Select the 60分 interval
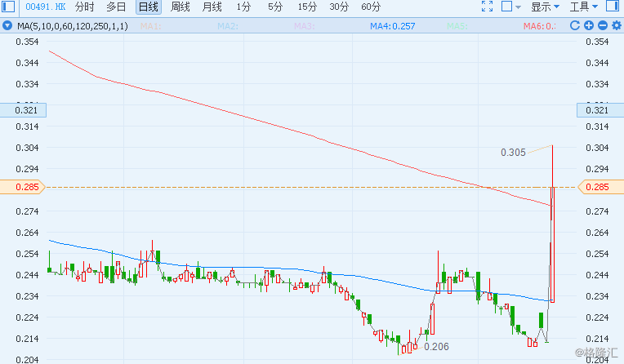This screenshot has width=624, height=364. (371, 7)
